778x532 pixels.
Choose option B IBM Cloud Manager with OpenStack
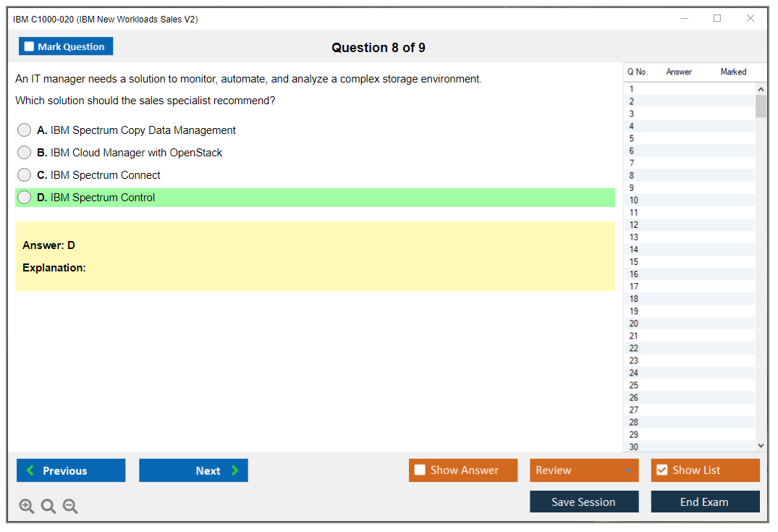point(25,153)
